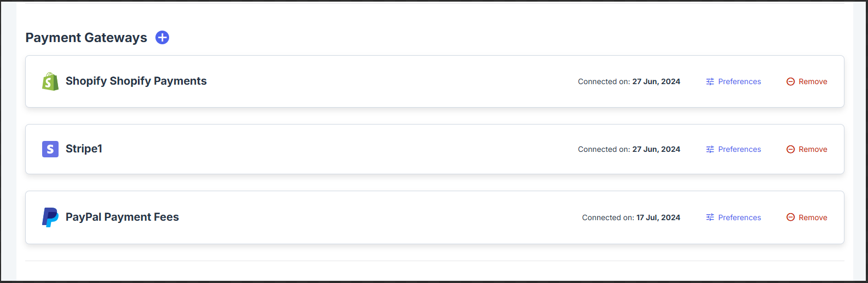Screen dimensions: 868x283
Task: Select the PayPal Payment Fees title
Action: (122, 217)
